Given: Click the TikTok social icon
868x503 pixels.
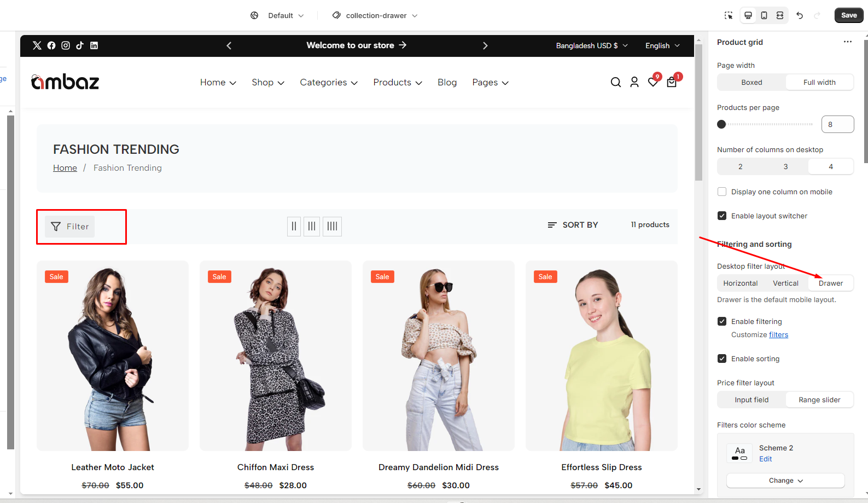Looking at the screenshot, I should 80,45.
